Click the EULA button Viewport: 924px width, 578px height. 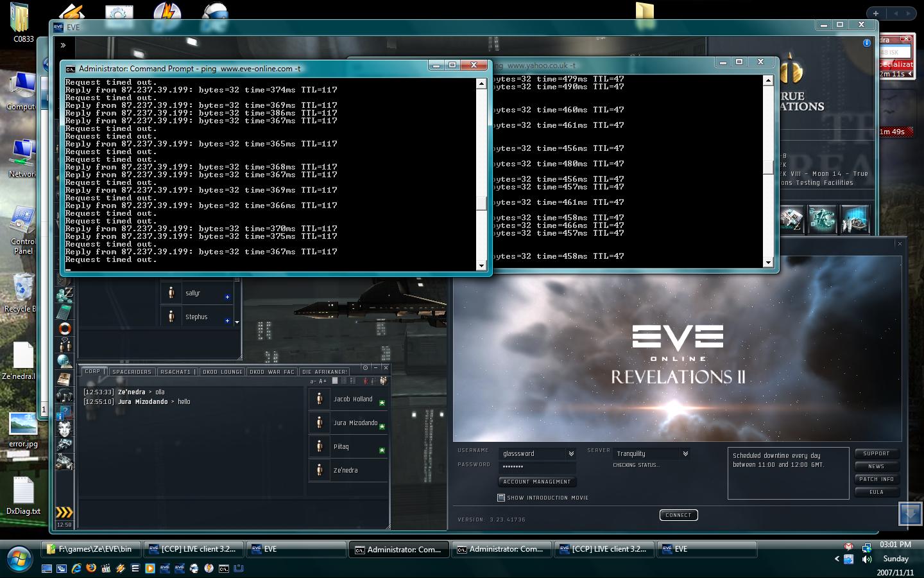[x=877, y=492]
